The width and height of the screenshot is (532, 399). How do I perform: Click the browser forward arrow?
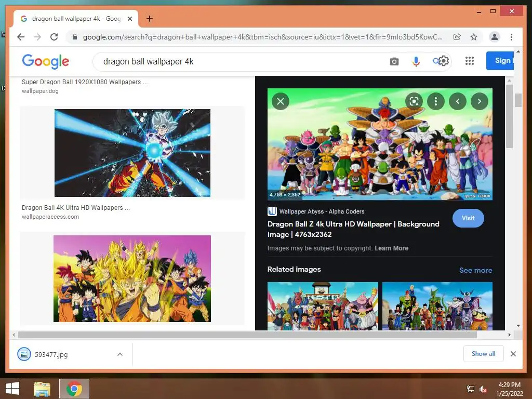37,37
